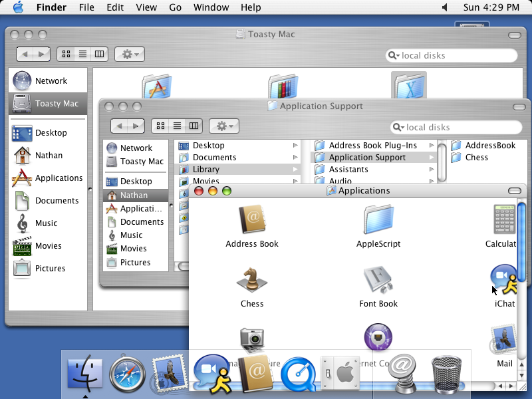The image size is (532, 399).
Task: Click the iChat icon in the Applications window
Action: click(x=503, y=276)
